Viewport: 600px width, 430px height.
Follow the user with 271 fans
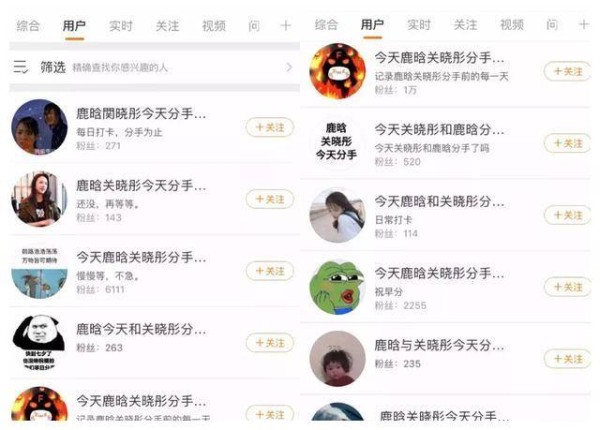pyautogui.click(x=270, y=127)
